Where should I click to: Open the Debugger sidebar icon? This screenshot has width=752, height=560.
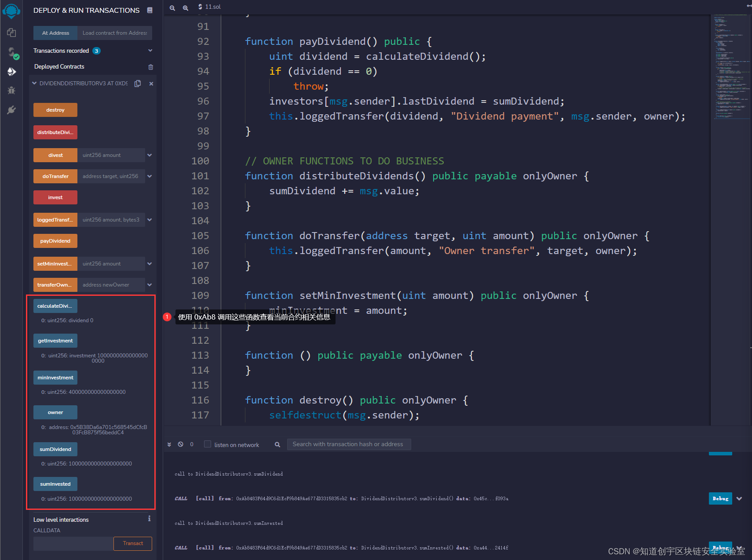tap(11, 91)
